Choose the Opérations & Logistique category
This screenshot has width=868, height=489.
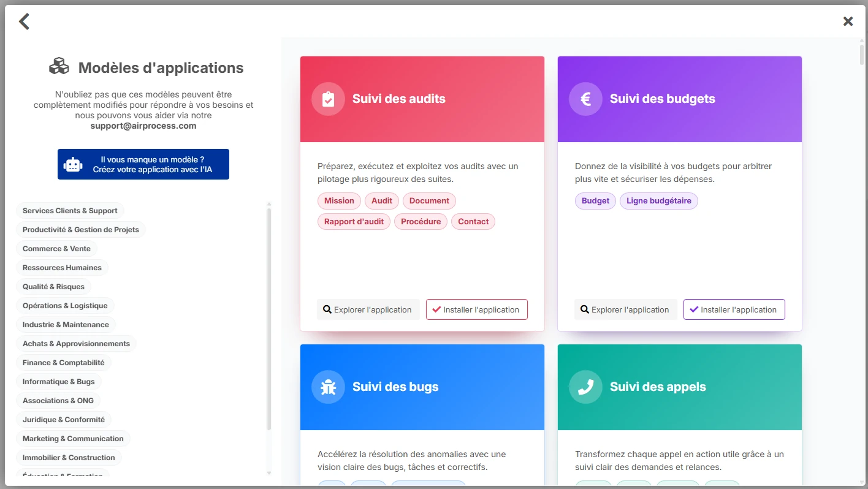click(65, 306)
